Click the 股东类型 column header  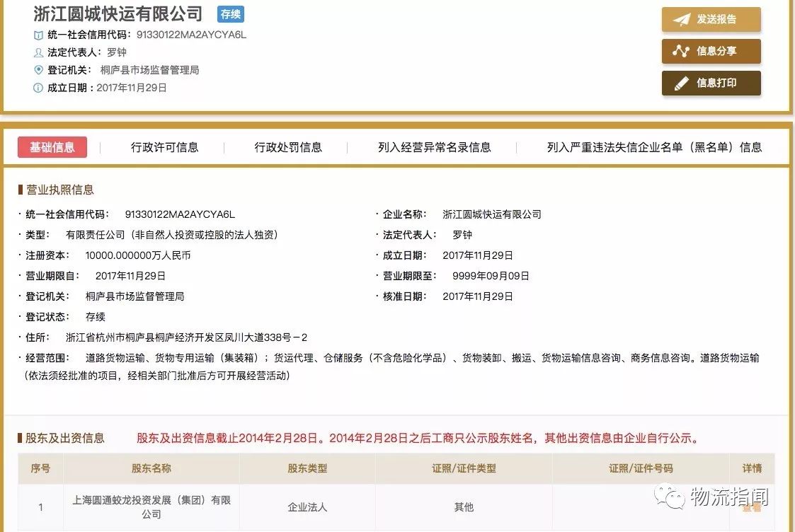click(307, 468)
